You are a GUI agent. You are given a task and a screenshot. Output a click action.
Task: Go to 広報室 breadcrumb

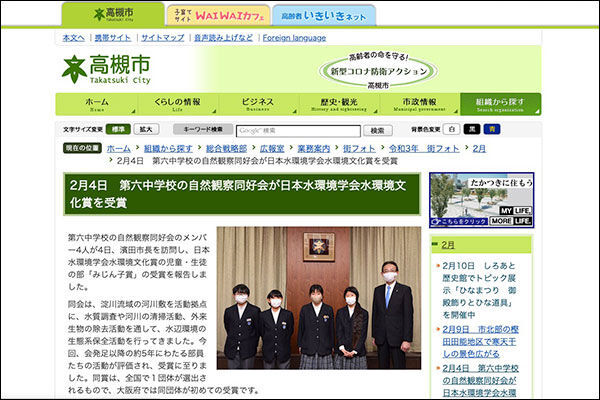pos(272,149)
